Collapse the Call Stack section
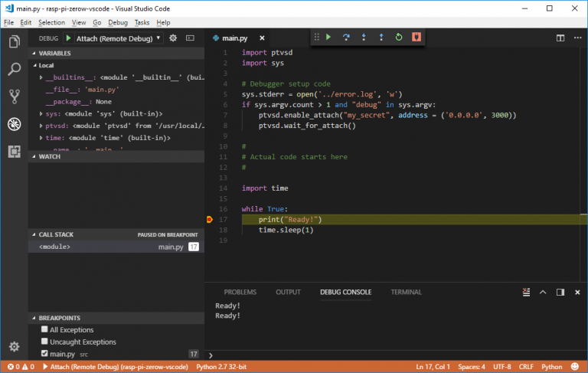588x373 pixels. point(55,234)
